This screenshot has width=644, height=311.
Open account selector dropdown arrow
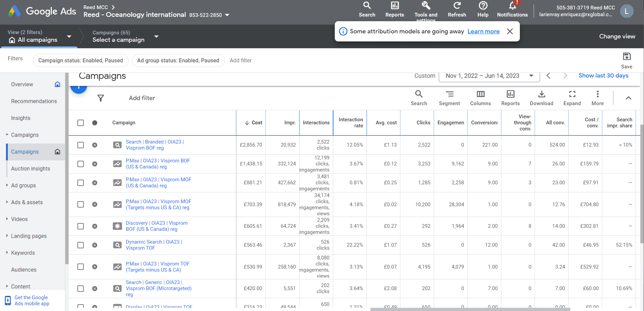[227, 15]
